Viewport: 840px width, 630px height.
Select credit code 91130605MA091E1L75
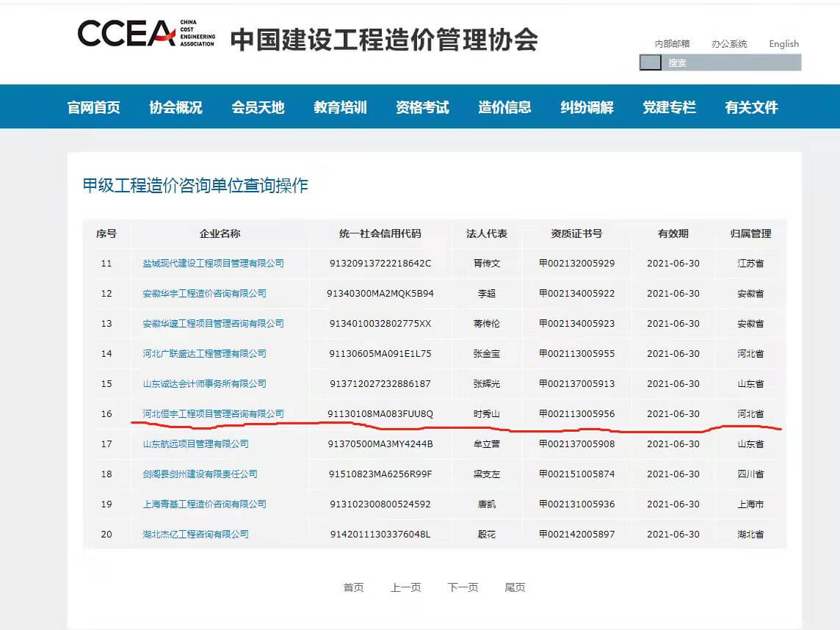point(380,353)
